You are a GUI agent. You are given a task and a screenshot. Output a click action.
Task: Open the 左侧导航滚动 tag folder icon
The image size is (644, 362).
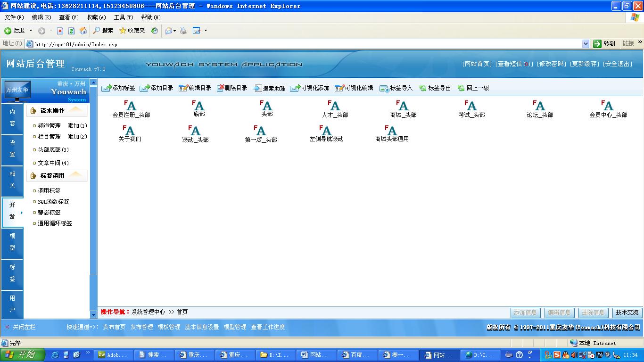coord(325,130)
